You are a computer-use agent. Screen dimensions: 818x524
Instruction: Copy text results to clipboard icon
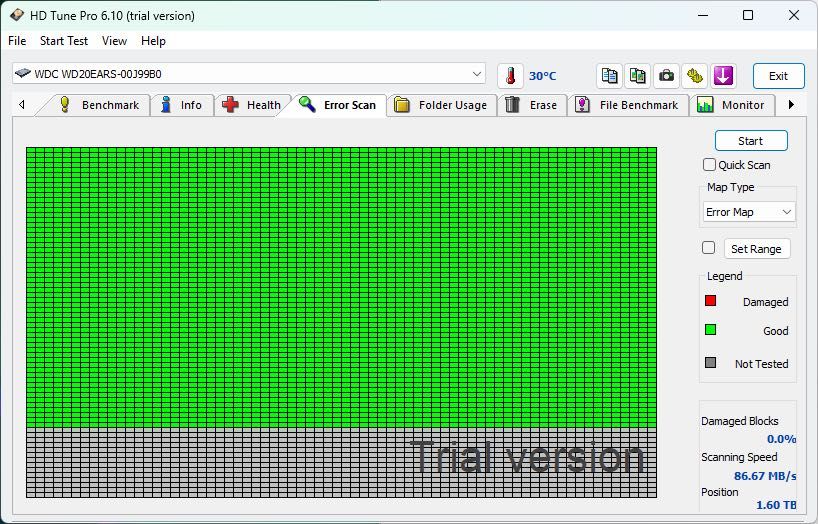[x=609, y=76]
